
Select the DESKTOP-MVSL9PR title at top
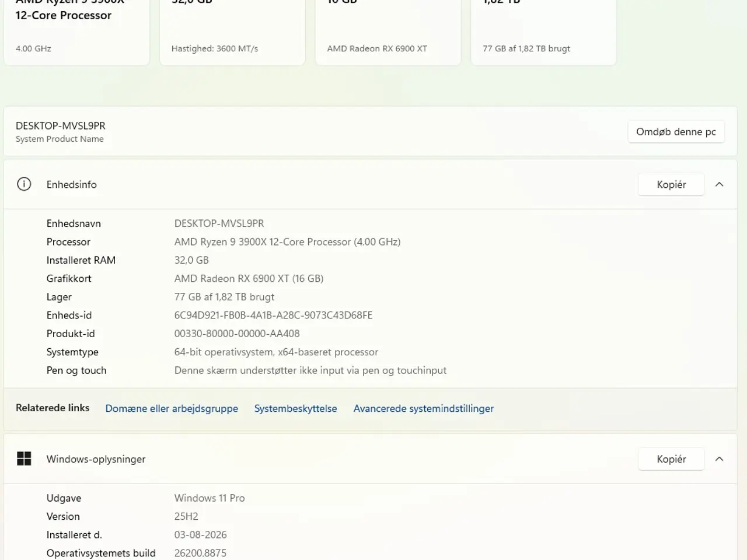point(61,125)
